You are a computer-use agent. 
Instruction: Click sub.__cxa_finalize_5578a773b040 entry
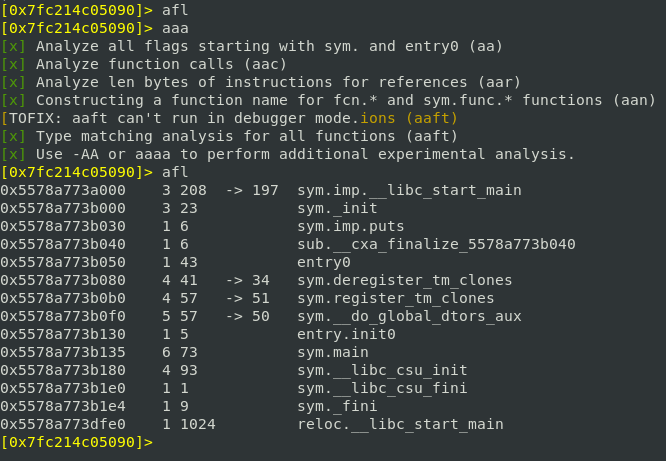tap(436, 244)
